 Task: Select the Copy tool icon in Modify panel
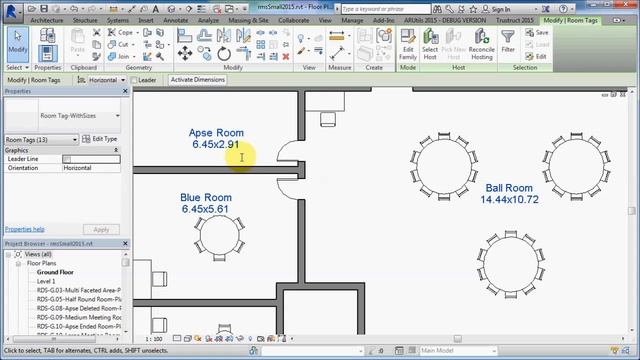point(204,53)
